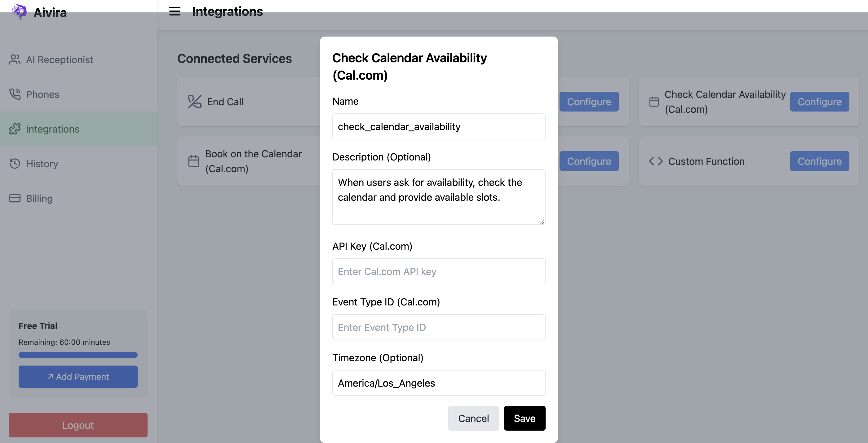
Task: Click the Add Payment button
Action: pyautogui.click(x=78, y=377)
